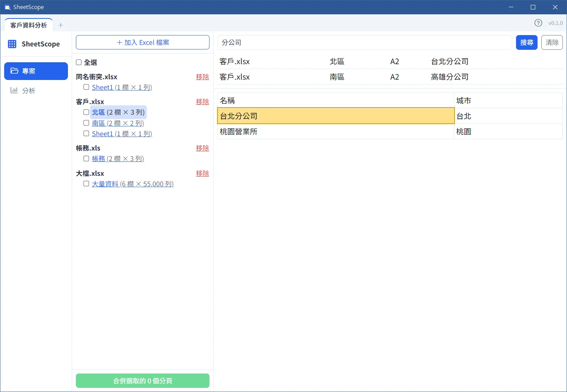Click 加入 Excel 檔案 button
The width and height of the screenshot is (567, 392).
(143, 42)
